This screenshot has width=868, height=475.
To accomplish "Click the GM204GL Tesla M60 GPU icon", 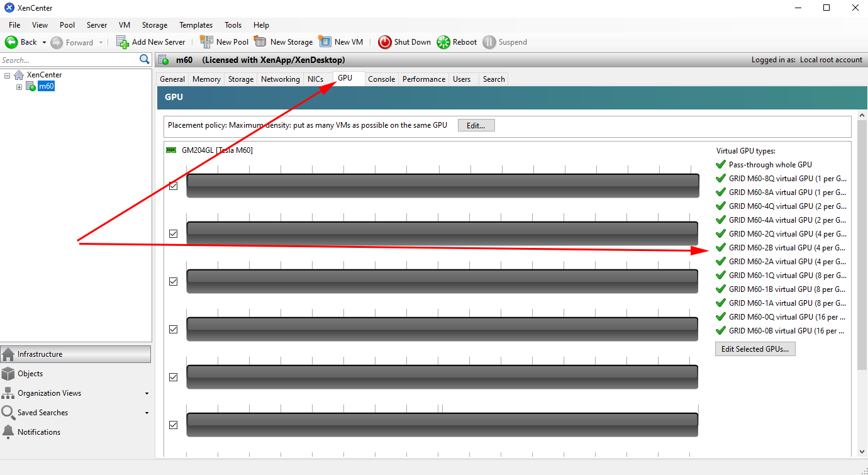I will tap(170, 150).
